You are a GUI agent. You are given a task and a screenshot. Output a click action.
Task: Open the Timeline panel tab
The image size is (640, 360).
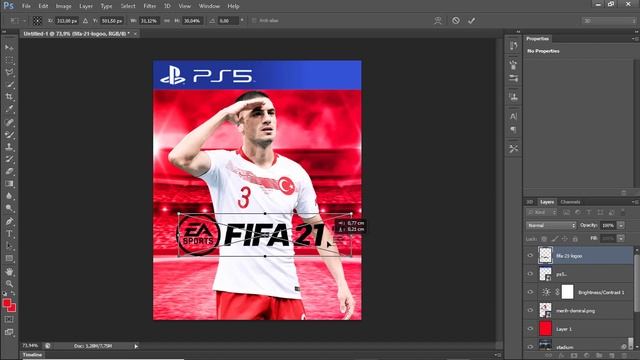[x=32, y=355]
